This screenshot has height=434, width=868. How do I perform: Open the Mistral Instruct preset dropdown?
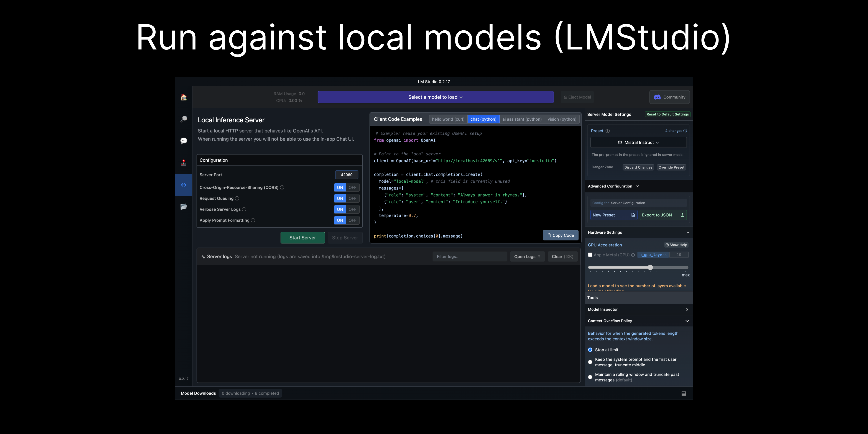click(x=638, y=143)
